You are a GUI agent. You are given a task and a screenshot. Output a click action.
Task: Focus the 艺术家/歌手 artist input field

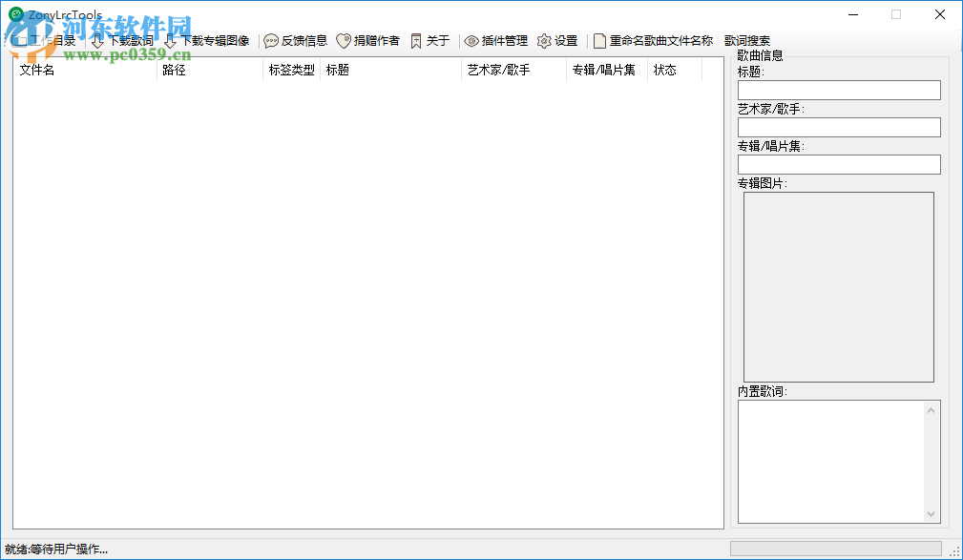[x=838, y=127]
